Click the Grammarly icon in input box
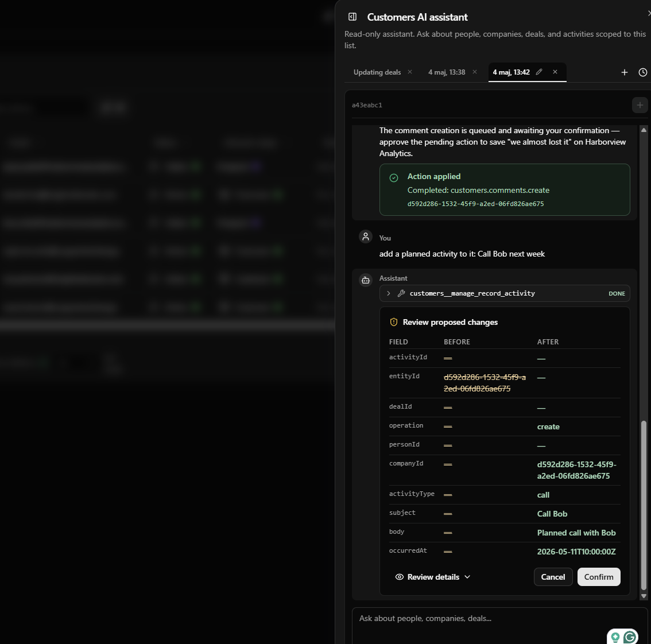Screen dimensions: 651x644 pos(630,637)
